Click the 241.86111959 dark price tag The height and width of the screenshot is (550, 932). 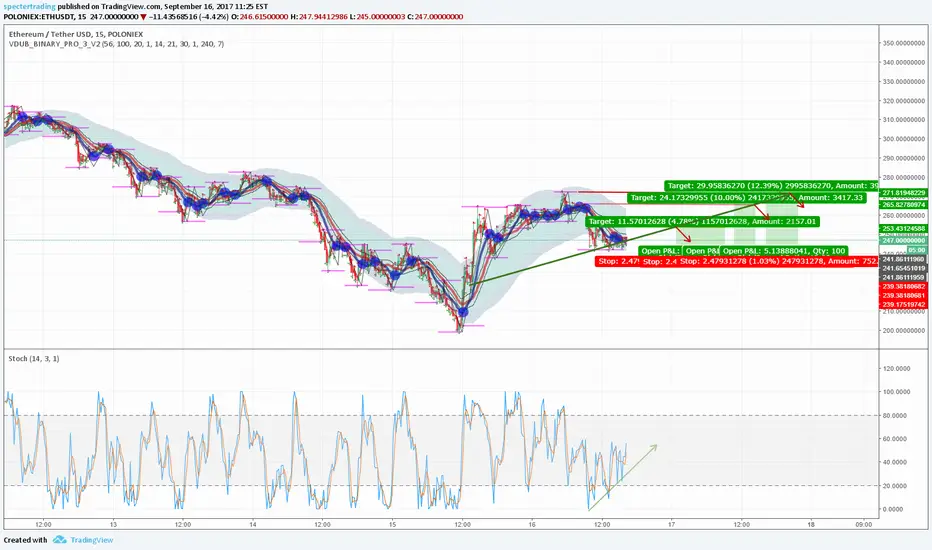click(903, 277)
